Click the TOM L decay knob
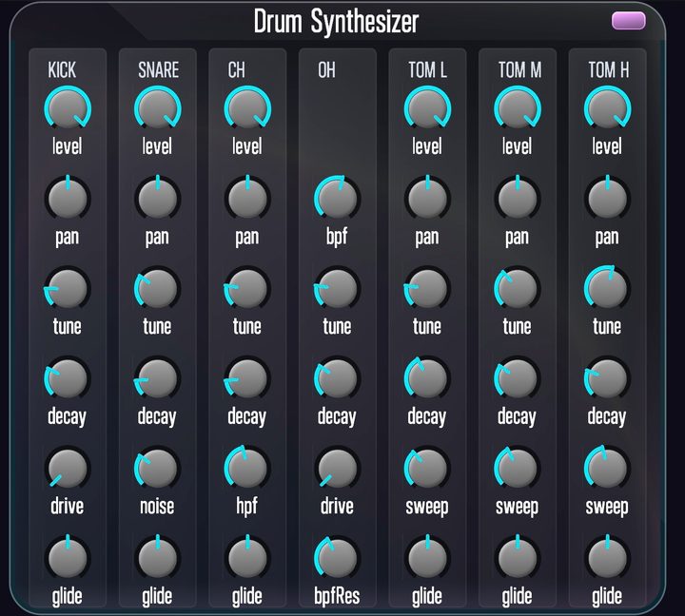685x616 pixels. pyautogui.click(x=427, y=378)
